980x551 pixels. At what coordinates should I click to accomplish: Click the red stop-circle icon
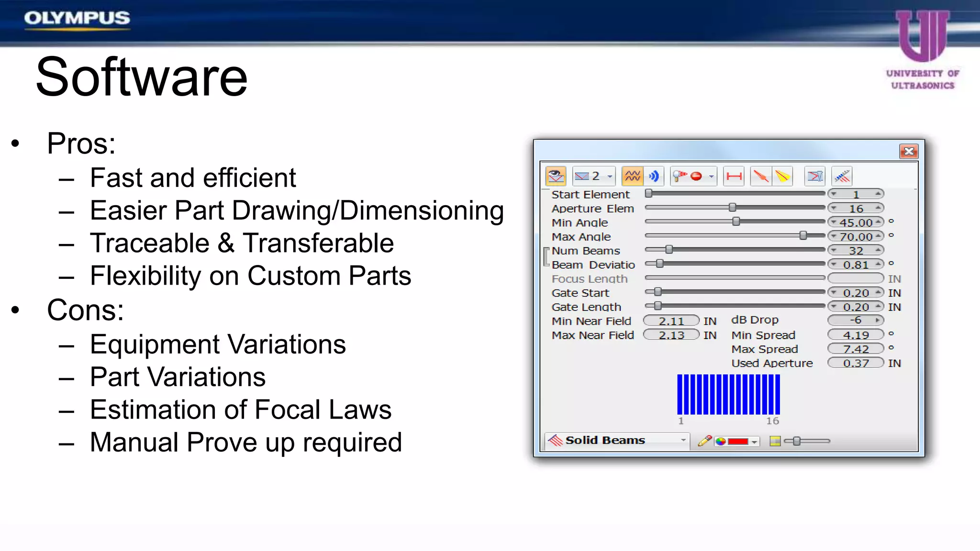pyautogui.click(x=696, y=176)
